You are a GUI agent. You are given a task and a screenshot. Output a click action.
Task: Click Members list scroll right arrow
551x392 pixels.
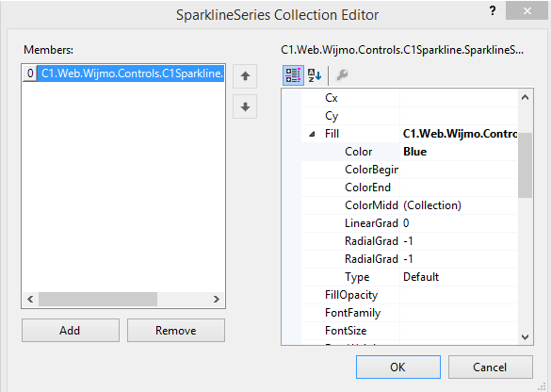tap(216, 300)
